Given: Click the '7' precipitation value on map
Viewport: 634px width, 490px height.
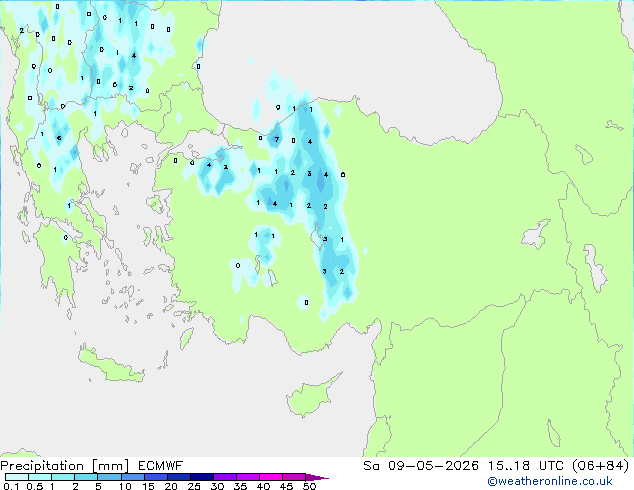Looking at the screenshot, I should click(277, 139).
